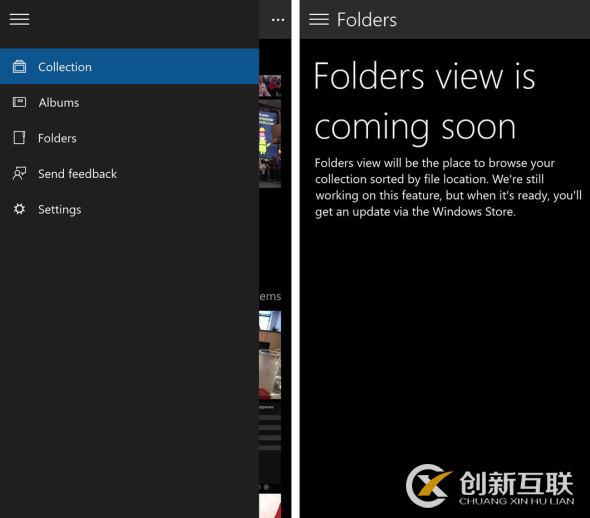Click the Send feedback person icon

pyautogui.click(x=19, y=173)
